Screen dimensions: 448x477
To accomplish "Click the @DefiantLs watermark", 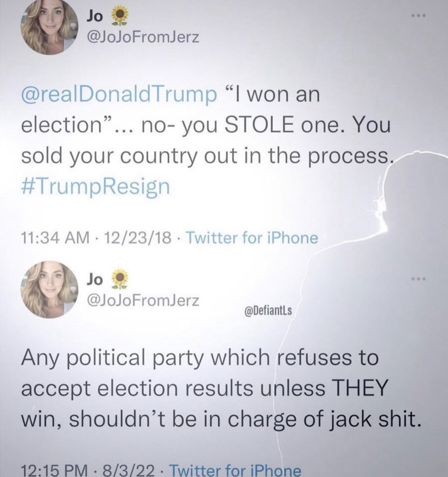I will click(x=267, y=311).
